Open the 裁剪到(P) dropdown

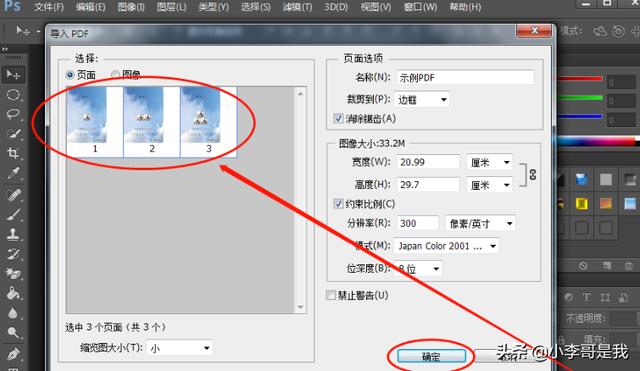(x=422, y=100)
